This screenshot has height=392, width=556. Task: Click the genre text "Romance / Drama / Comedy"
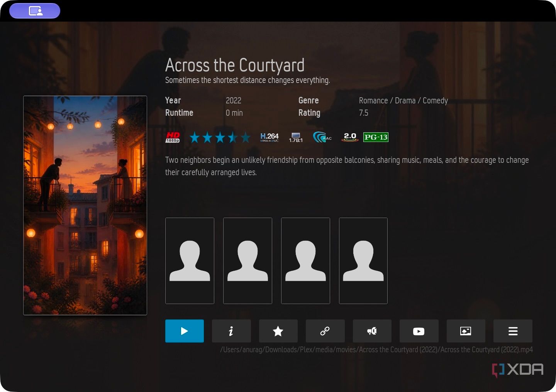(x=403, y=101)
